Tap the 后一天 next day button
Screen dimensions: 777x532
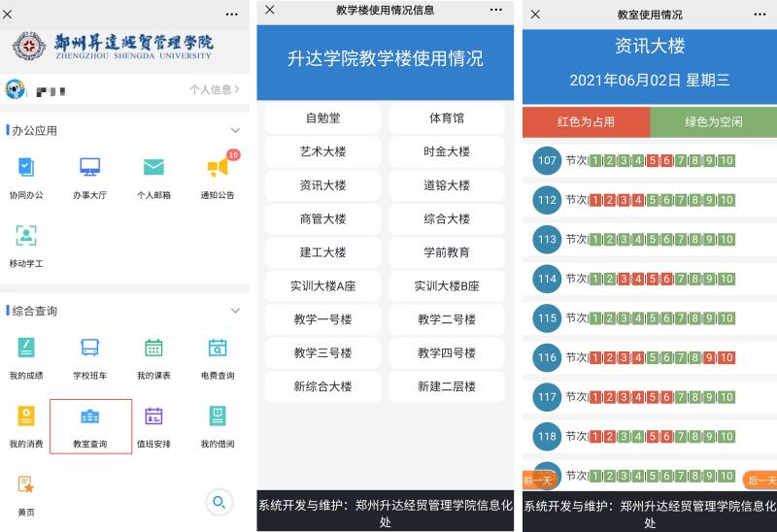(x=760, y=480)
